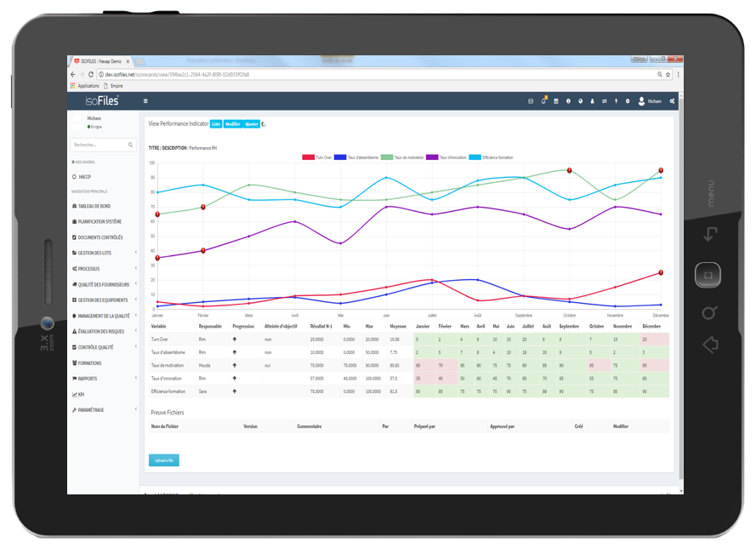
Task: Expand the Paramétrage sidebar menu
Action: tap(104, 410)
